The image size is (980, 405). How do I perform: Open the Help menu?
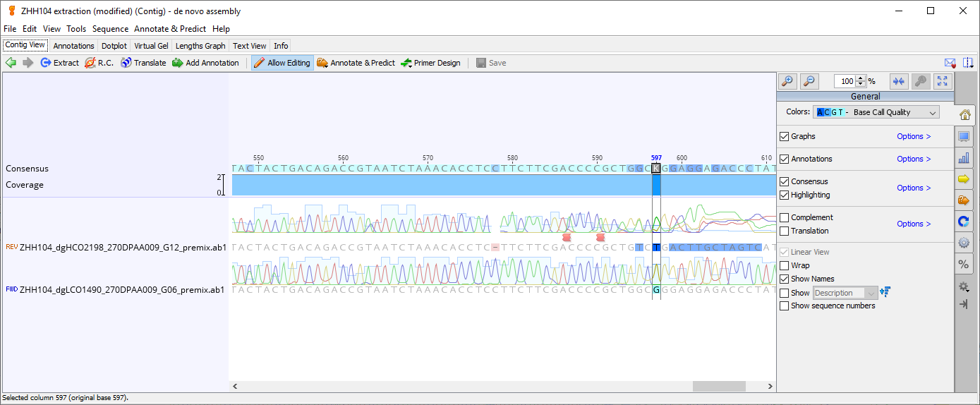click(221, 29)
